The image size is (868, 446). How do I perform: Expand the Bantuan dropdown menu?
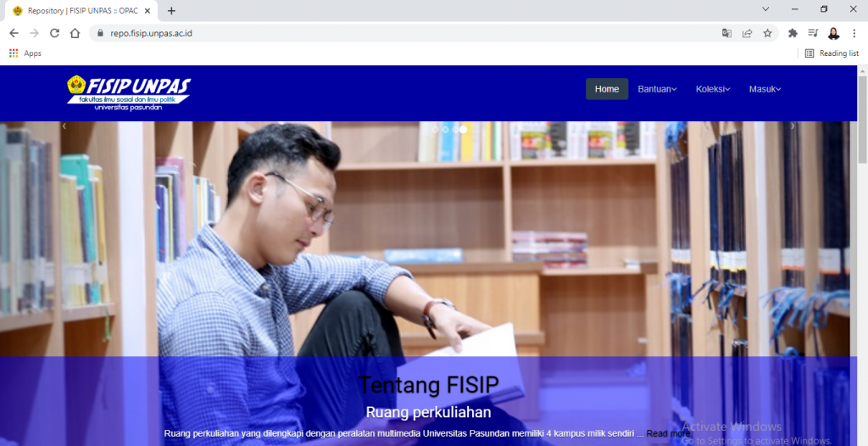tap(657, 89)
